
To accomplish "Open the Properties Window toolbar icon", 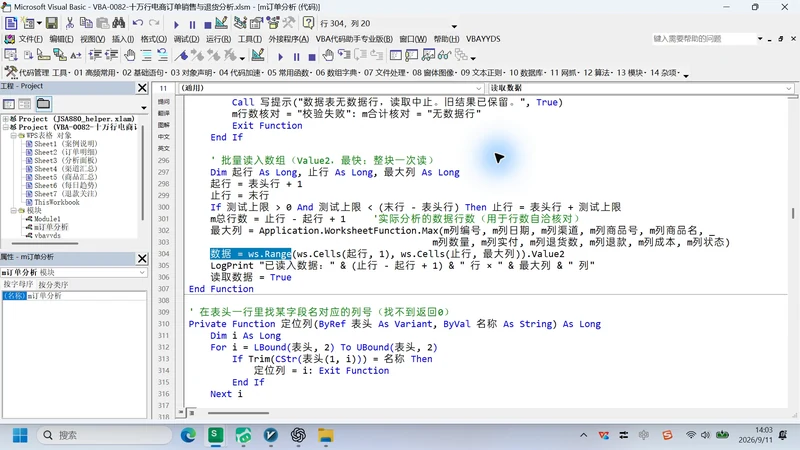I will 256,23.
